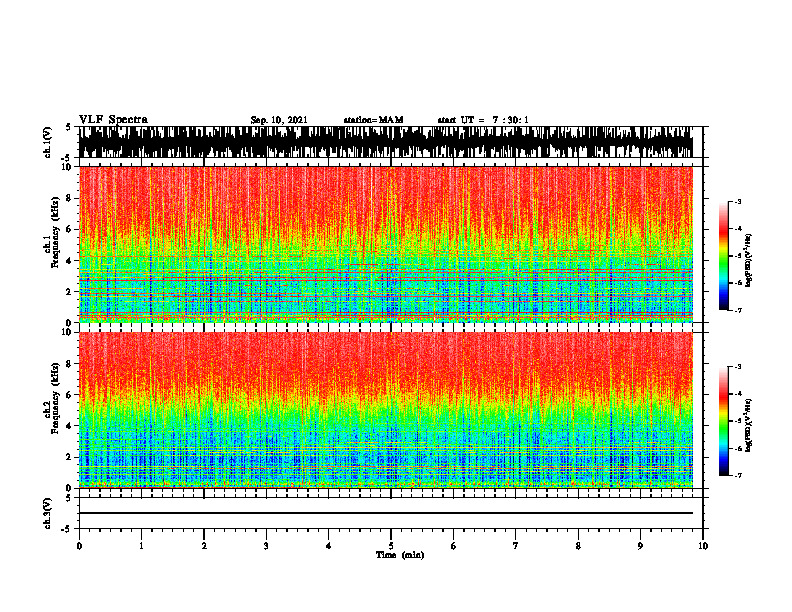Click the time axis tick label "1"

(x=141, y=546)
